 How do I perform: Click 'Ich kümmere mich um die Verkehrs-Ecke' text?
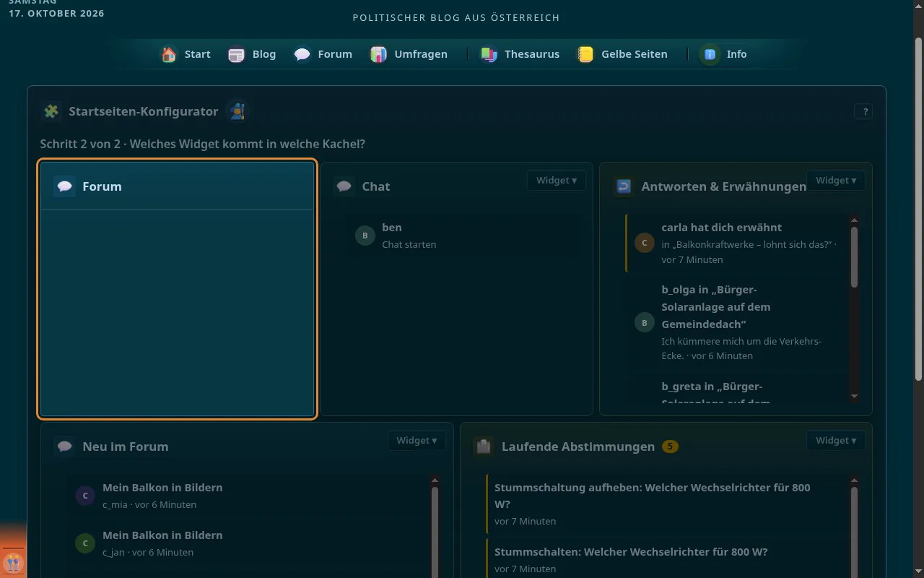(x=741, y=348)
